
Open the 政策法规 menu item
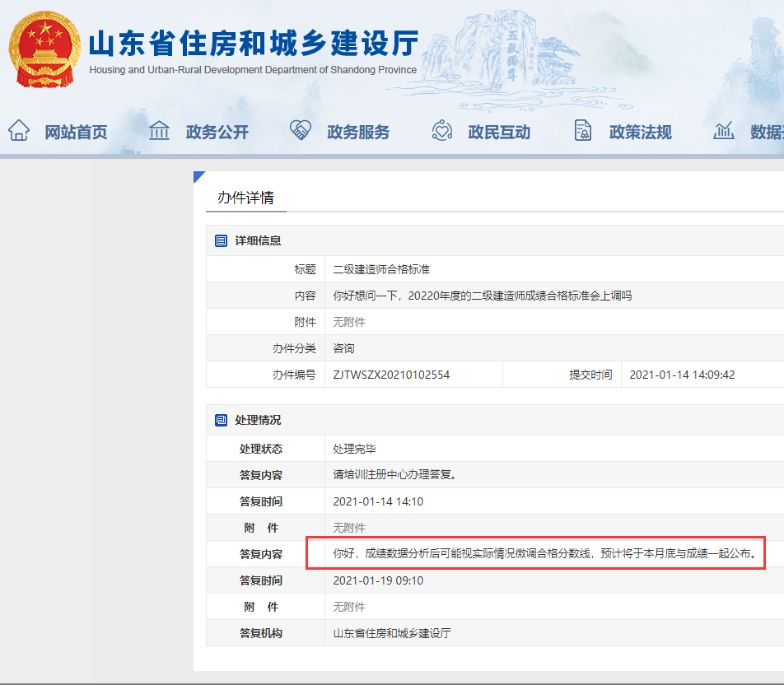tap(640, 130)
